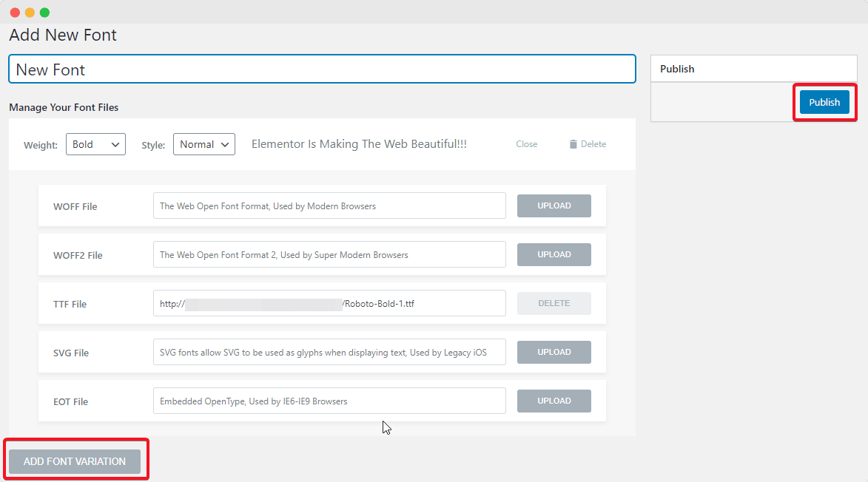Screen dimensions: 868x482
Task: Publish the new custom font
Action: tap(824, 102)
